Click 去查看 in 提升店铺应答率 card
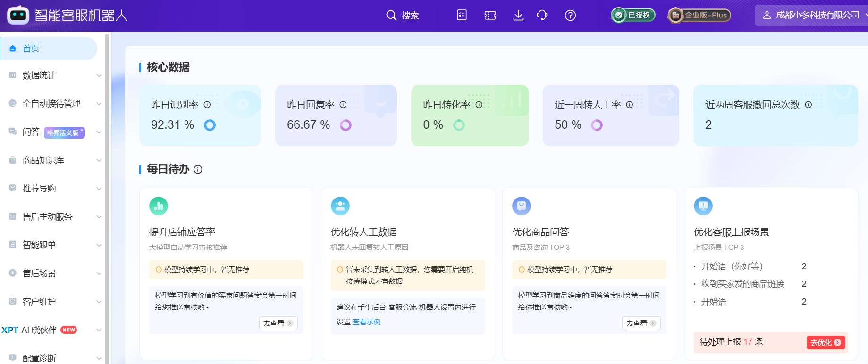The width and height of the screenshot is (868, 364). click(278, 323)
